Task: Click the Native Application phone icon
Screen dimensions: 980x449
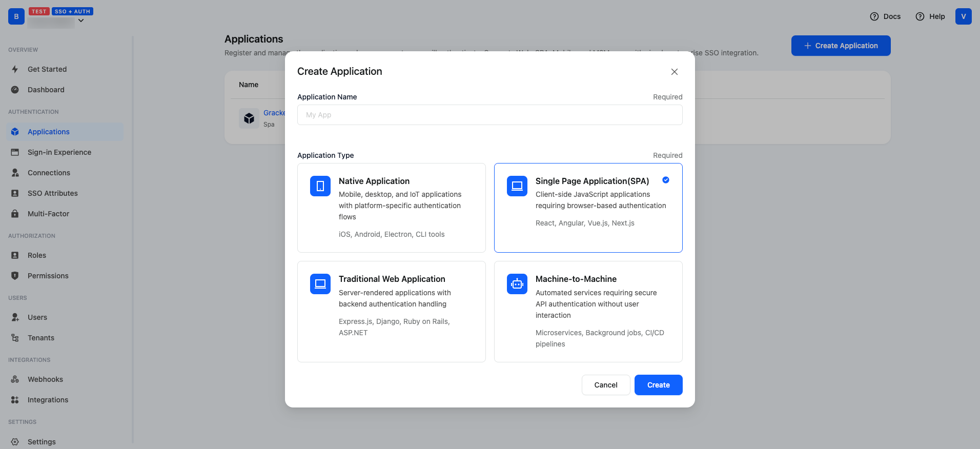Action: (320, 186)
